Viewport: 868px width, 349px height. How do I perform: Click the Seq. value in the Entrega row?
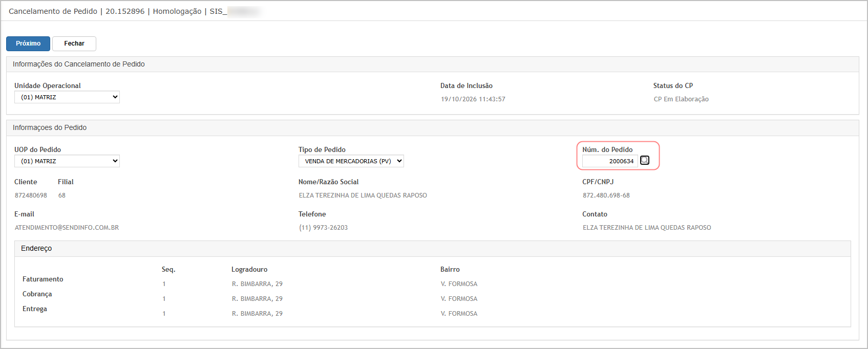pos(164,314)
